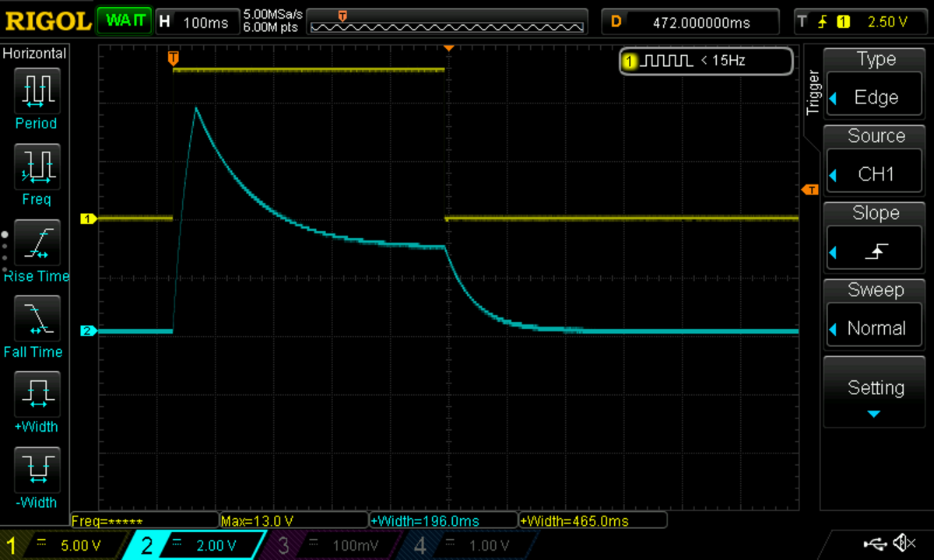Screen dimensions: 934x560
Task: Open the trigger Type Edge selector
Action: pos(875,84)
